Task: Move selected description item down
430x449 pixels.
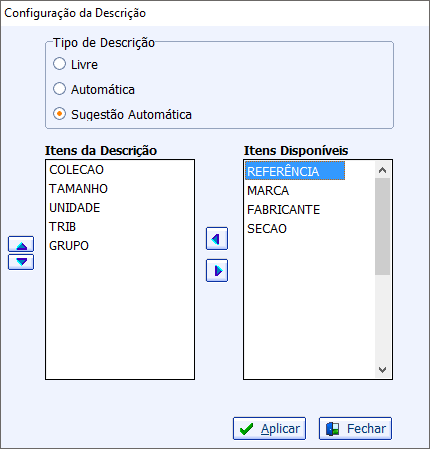Action: [x=21, y=262]
